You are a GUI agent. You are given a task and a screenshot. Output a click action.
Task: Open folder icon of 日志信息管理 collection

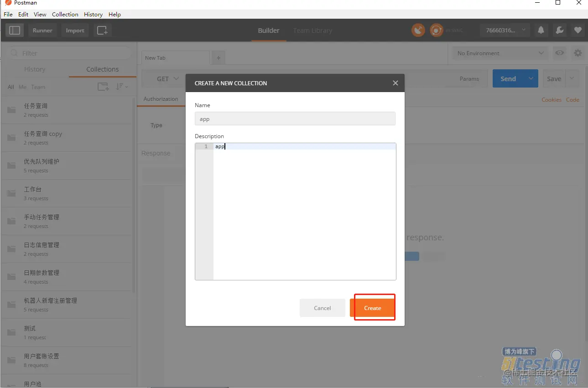[12, 249]
